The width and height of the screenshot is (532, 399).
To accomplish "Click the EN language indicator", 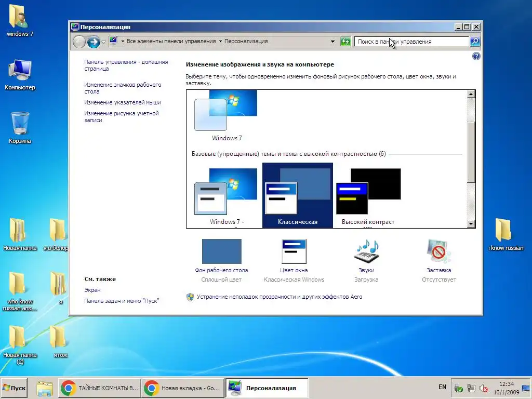I will [x=443, y=387].
